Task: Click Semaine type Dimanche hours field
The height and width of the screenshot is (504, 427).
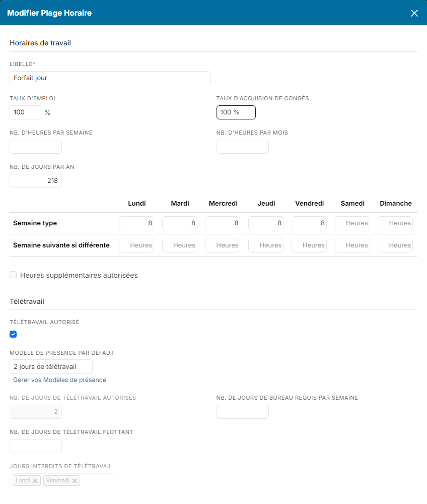Action: coord(395,223)
